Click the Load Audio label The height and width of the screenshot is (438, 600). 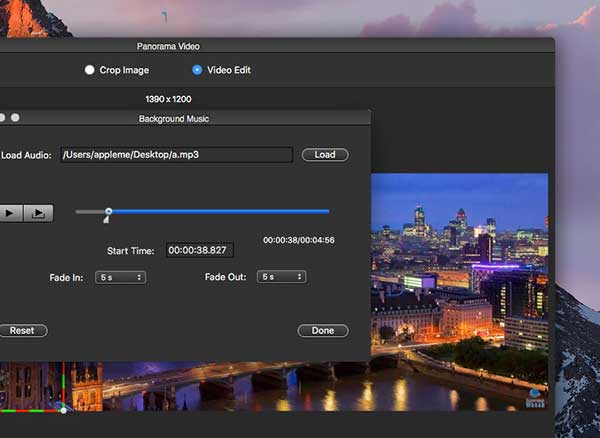pyautogui.click(x=26, y=155)
